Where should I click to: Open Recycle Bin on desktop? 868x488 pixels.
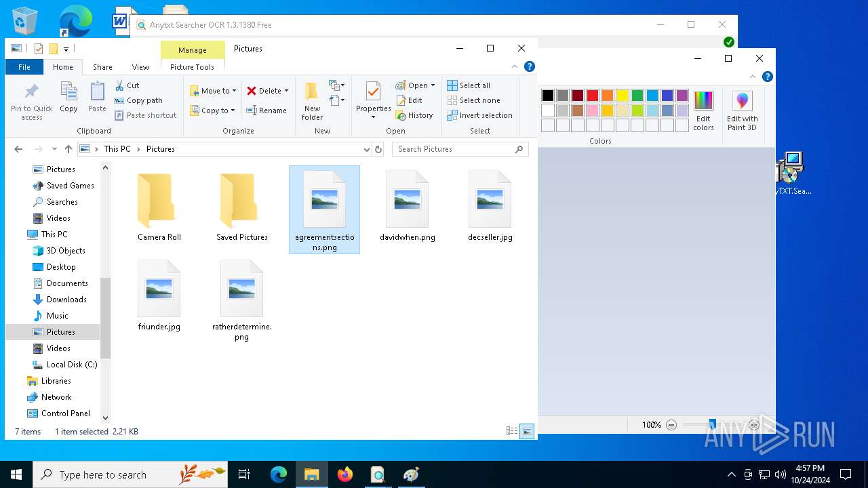coord(25,20)
